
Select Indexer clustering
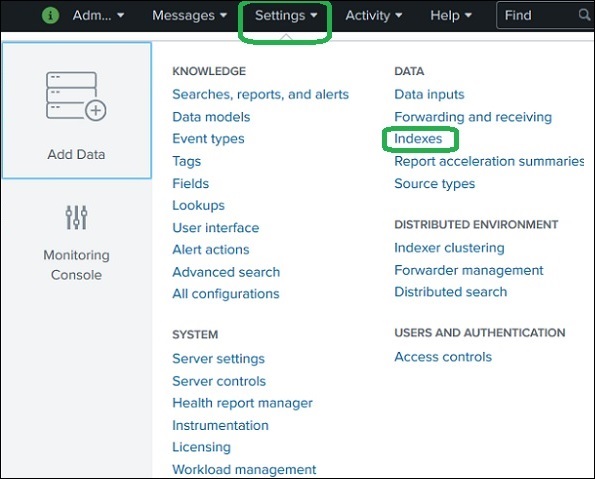click(x=449, y=248)
